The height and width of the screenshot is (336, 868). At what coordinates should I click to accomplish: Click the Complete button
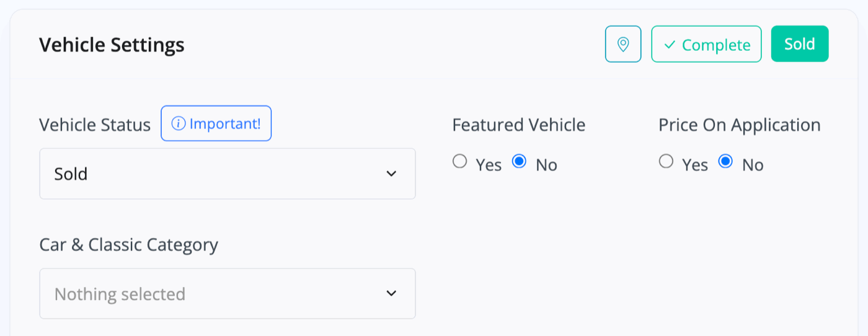tap(706, 44)
